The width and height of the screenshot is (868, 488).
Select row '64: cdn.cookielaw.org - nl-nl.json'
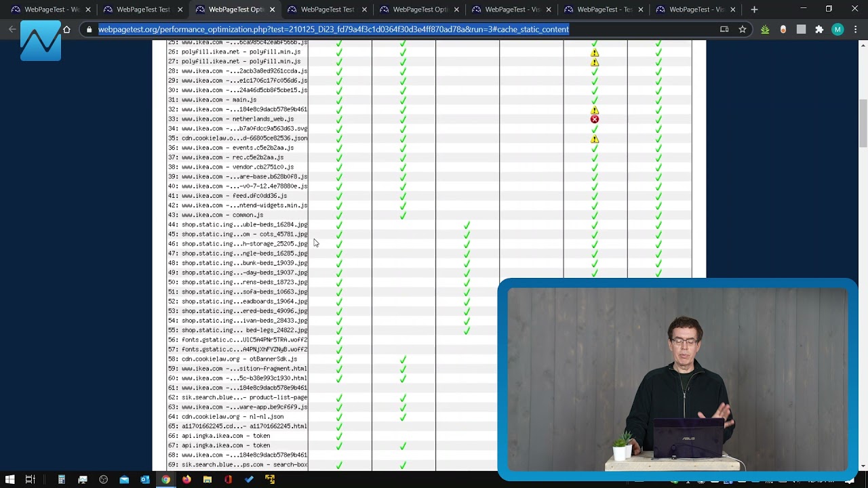point(226,416)
